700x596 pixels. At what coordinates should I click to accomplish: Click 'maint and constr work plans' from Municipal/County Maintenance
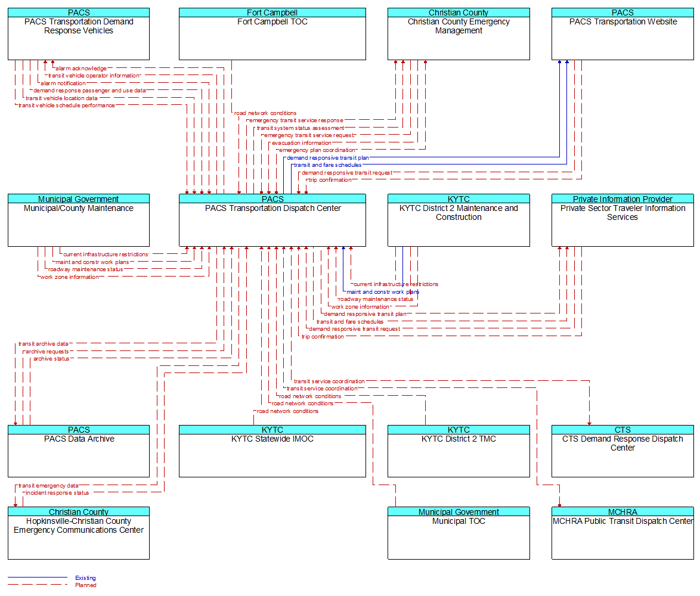pyautogui.click(x=92, y=262)
